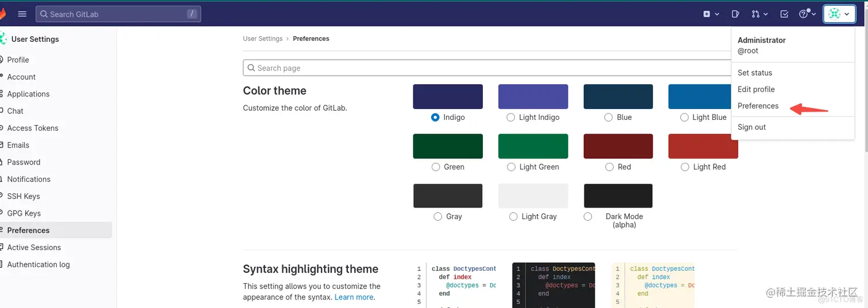Click the Light Green color swatch
Viewport: 868px width, 308px height.
[533, 146]
